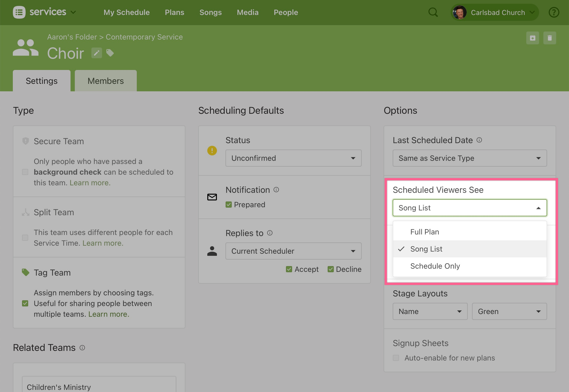Open the Green stage layout color dropdown

click(x=509, y=311)
